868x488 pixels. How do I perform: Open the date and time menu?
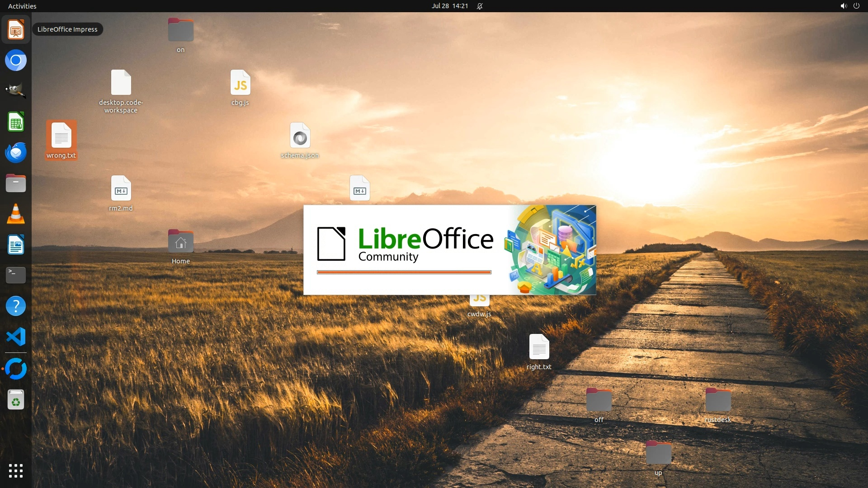coord(449,6)
